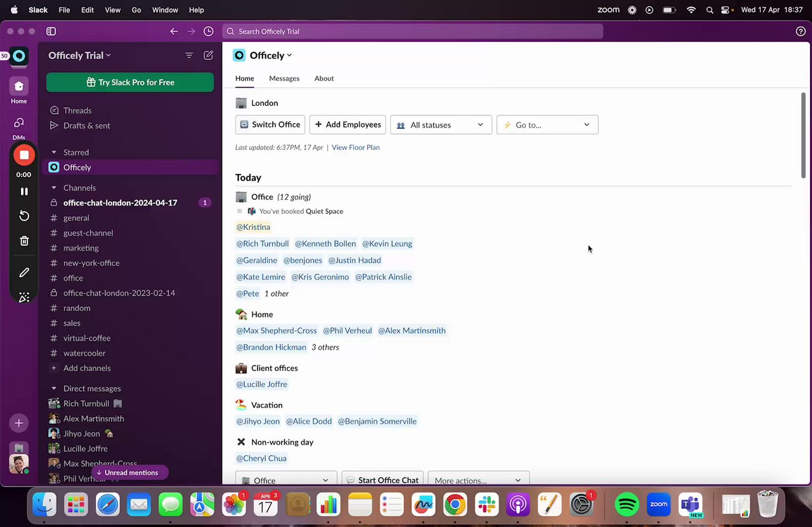Pause the recording in the recorder bar

point(24,191)
